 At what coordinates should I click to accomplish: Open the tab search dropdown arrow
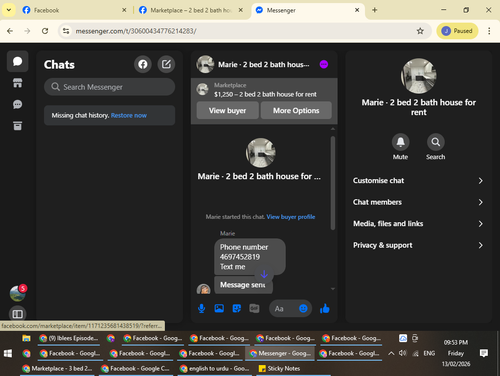coord(9,10)
